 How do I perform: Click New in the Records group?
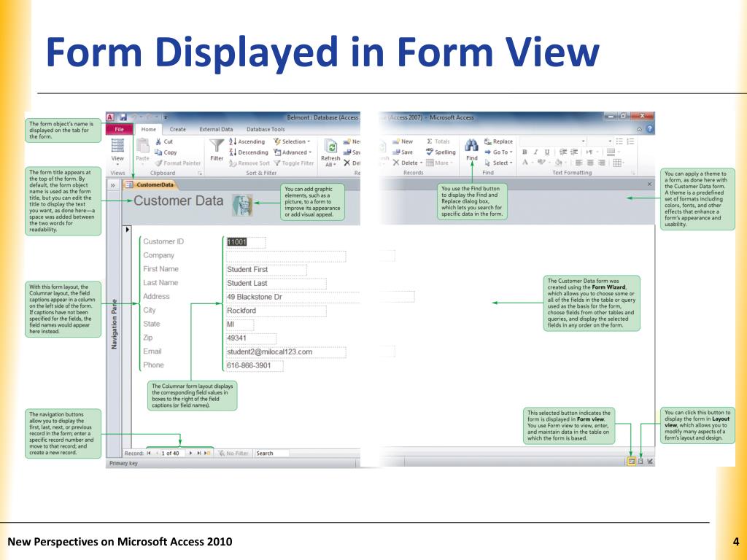[403, 141]
